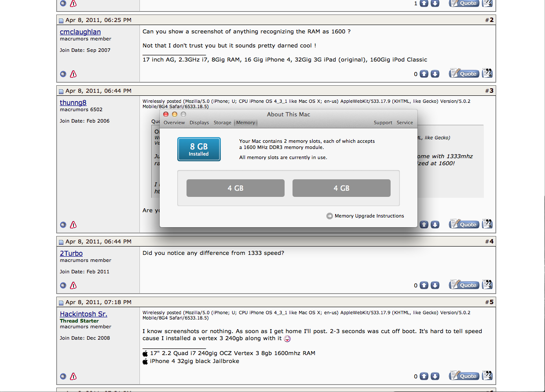Vote down thunng8's post #3
Image resolution: width=545 pixels, height=392 pixels.
pyautogui.click(x=435, y=225)
